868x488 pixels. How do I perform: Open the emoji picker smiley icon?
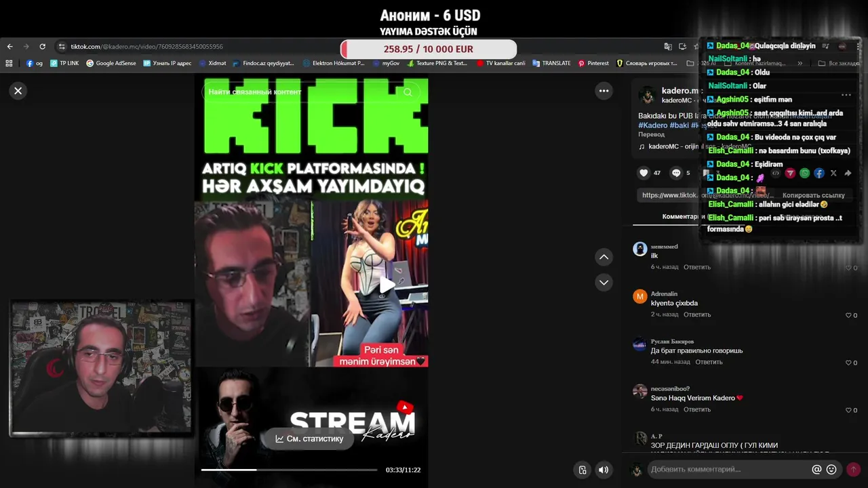[831, 469]
